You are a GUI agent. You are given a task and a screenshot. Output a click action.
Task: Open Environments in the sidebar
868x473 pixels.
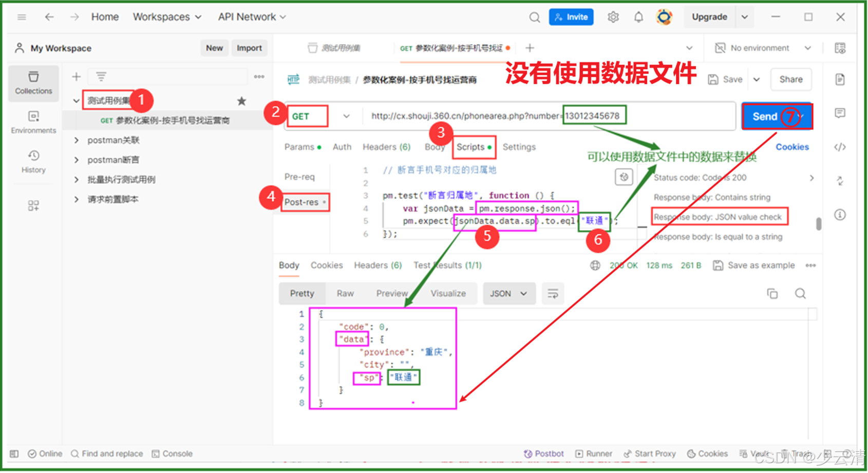tap(33, 122)
